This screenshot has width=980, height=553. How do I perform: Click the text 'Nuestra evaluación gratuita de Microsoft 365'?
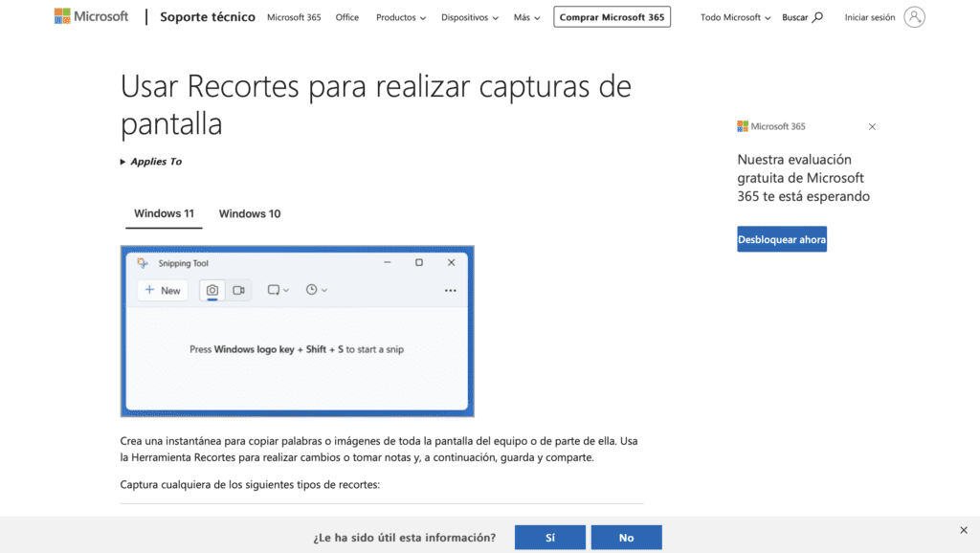tap(803, 177)
